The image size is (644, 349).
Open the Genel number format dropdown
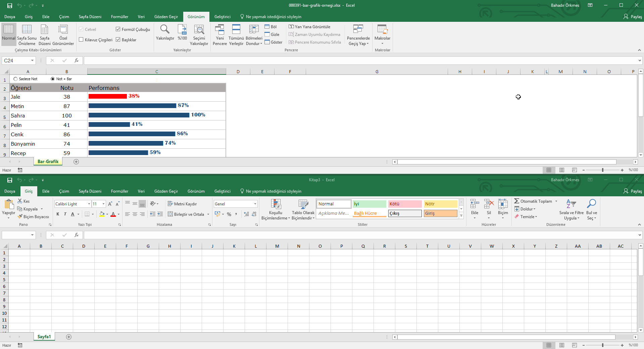click(255, 204)
